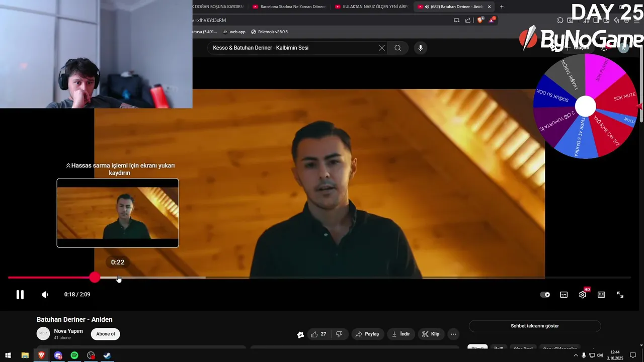Open the web app bookmark
The width and height of the screenshot is (644, 362).
click(x=234, y=32)
